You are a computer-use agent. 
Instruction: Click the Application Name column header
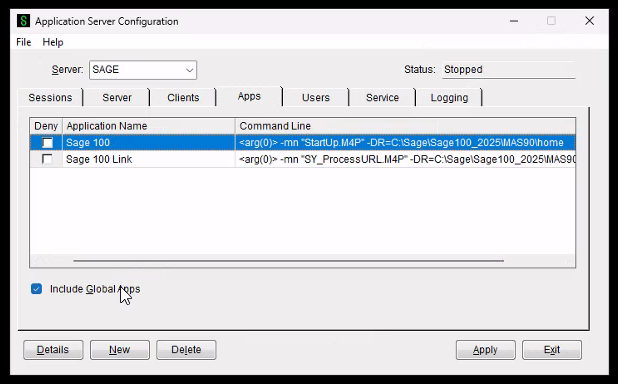click(149, 126)
